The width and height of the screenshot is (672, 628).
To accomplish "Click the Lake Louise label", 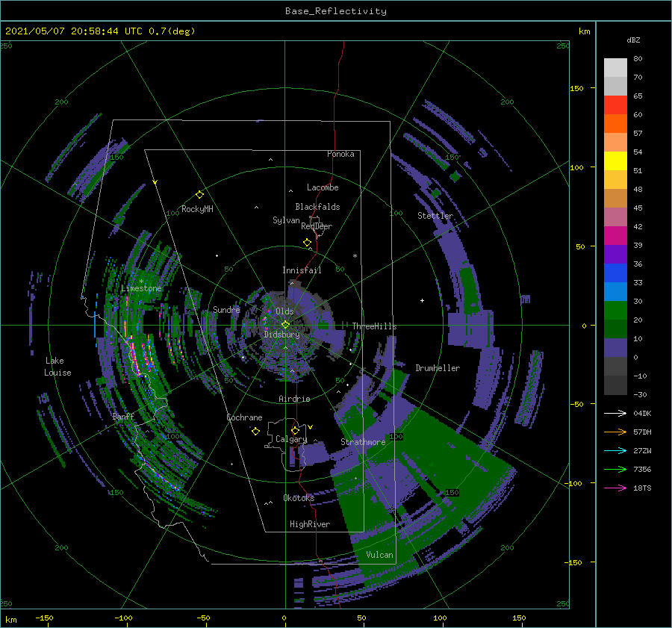I will point(57,367).
